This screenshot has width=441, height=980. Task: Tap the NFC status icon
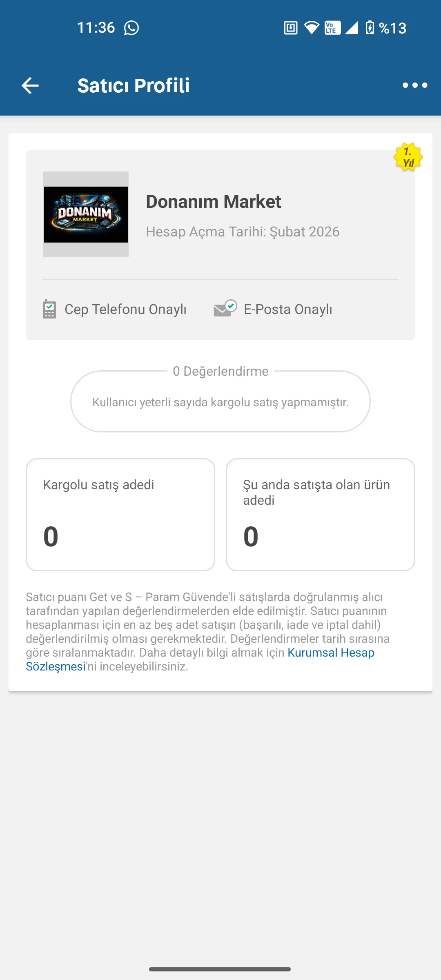pos(291,28)
